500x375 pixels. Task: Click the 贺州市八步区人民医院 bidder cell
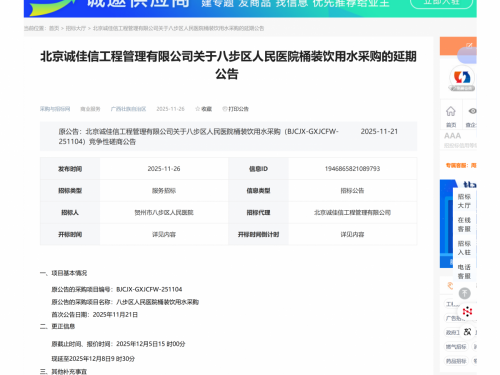(x=164, y=212)
